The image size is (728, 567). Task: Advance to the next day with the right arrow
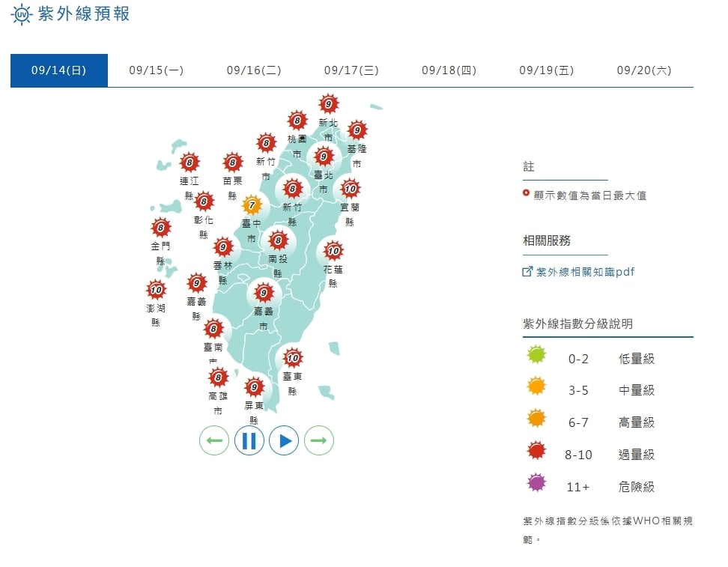pos(318,440)
